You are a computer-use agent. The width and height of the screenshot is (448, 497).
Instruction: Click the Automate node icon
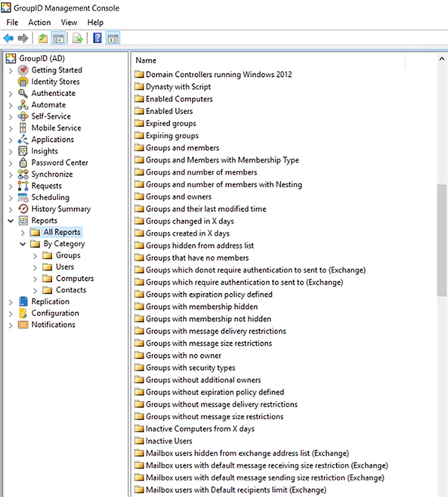[23, 105]
